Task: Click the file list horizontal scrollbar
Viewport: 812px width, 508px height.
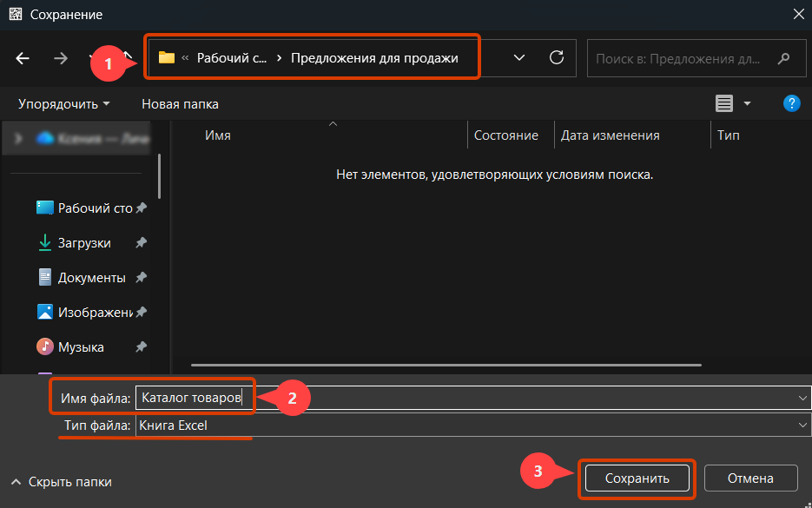Action: 446,365
